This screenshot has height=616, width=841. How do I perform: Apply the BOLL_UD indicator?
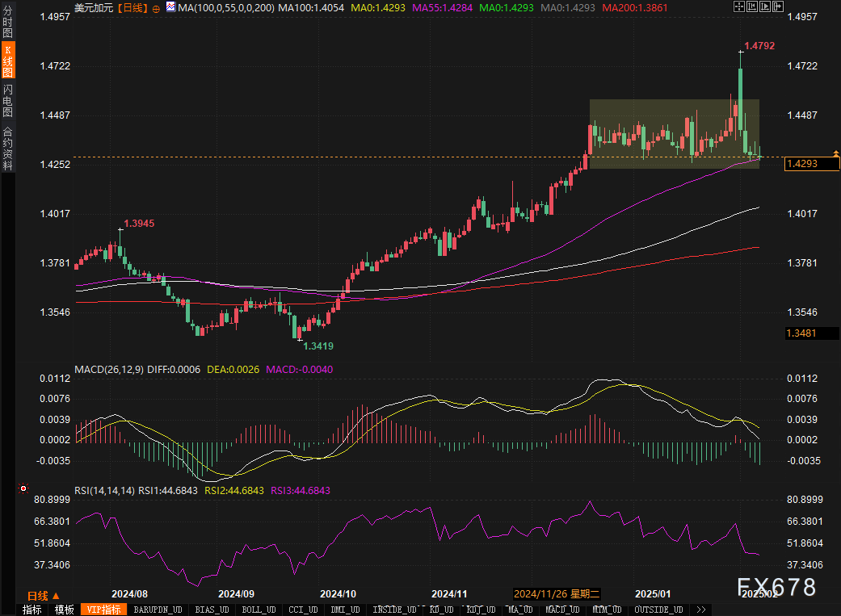[x=259, y=610]
